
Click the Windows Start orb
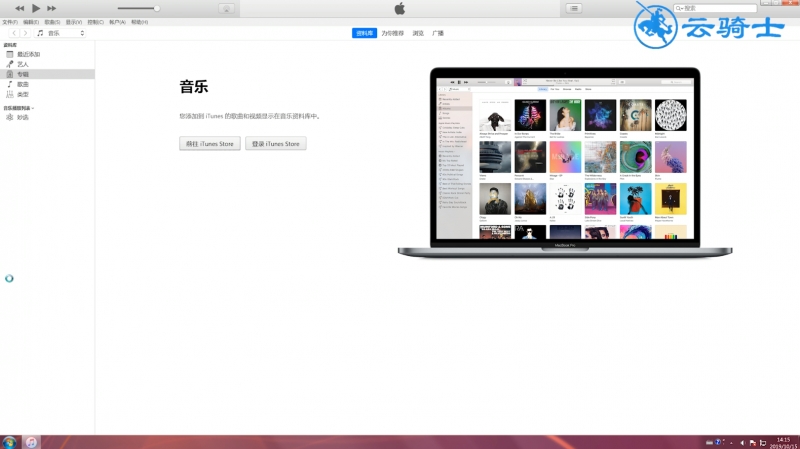point(9,442)
